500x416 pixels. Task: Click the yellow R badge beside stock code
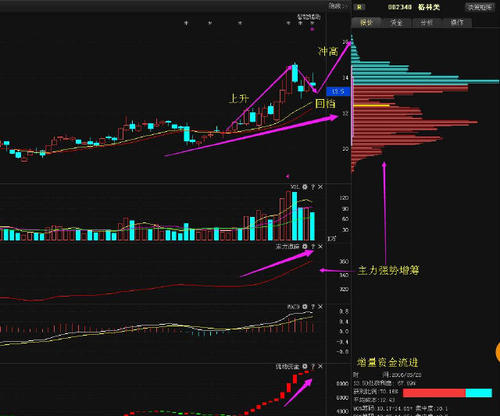coord(360,7)
